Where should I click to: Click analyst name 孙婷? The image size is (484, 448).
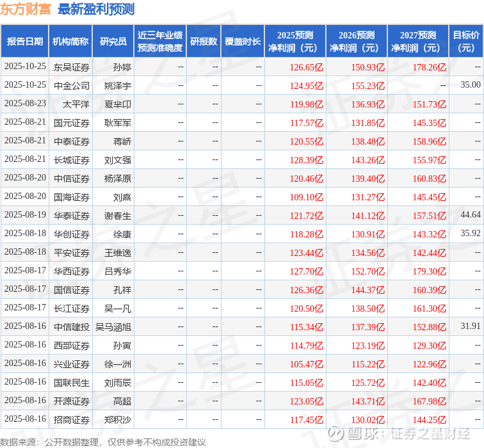click(122, 67)
